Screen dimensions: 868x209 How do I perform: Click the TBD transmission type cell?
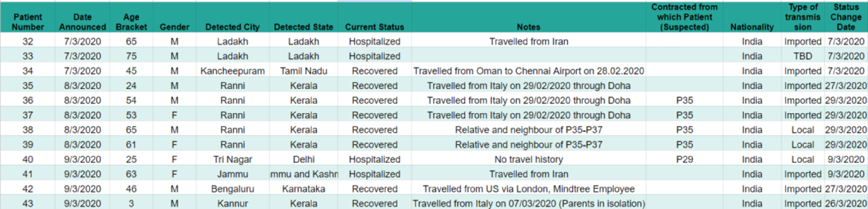pos(803,56)
